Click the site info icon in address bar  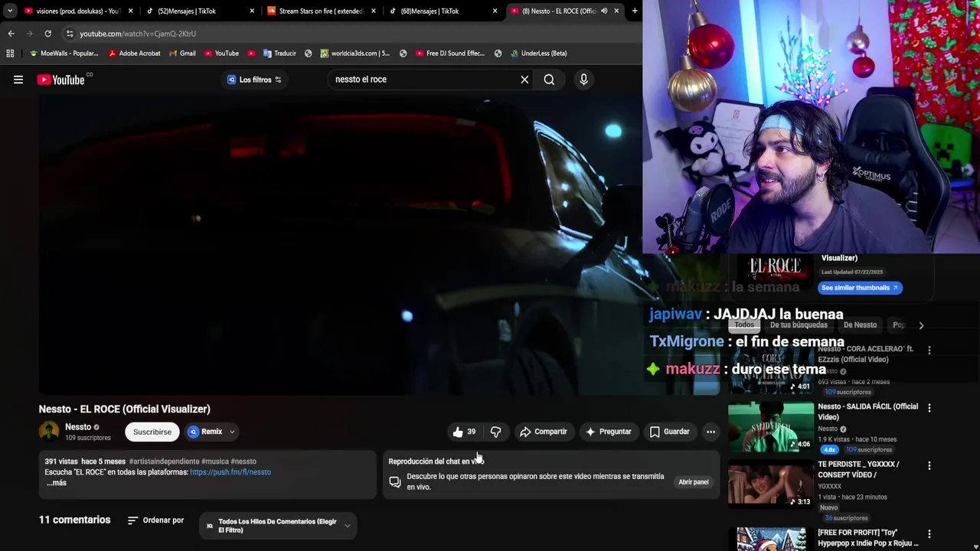[x=70, y=34]
